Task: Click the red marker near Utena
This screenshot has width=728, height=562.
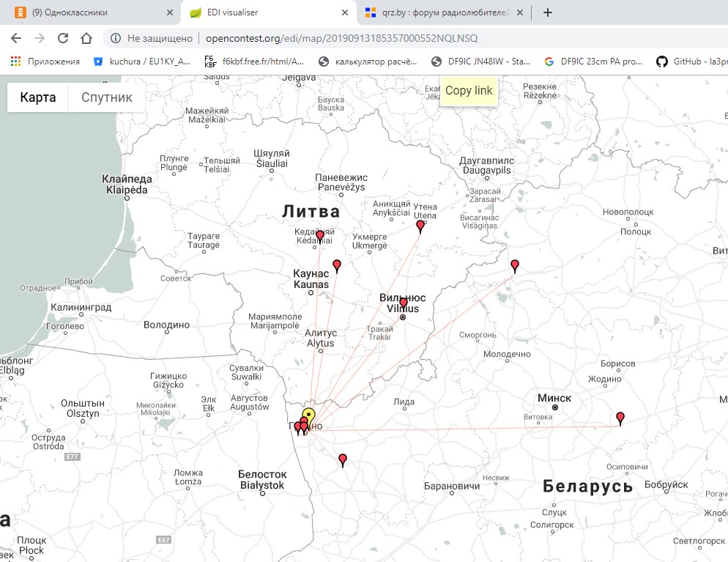Action: [x=420, y=226]
